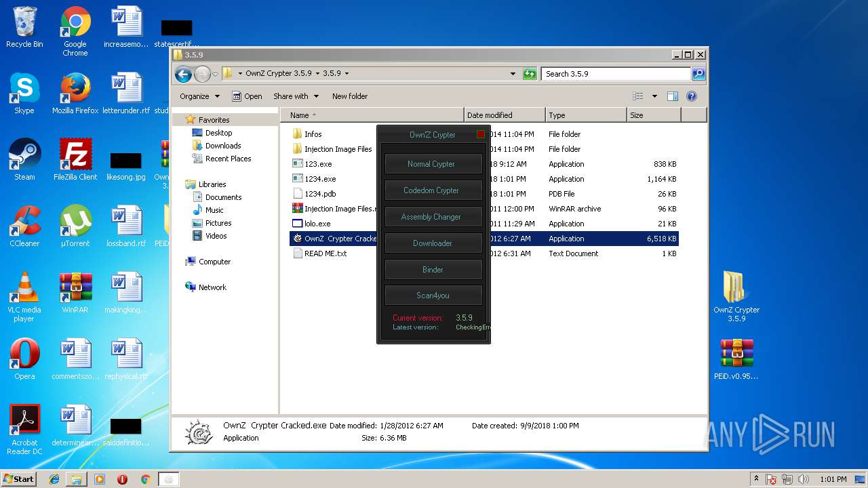
Task: Click the red close square in OwnZ Crypter
Action: point(481,134)
